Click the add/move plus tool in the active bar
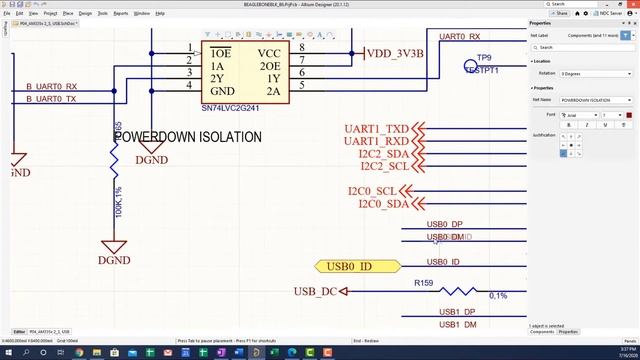 218,35
